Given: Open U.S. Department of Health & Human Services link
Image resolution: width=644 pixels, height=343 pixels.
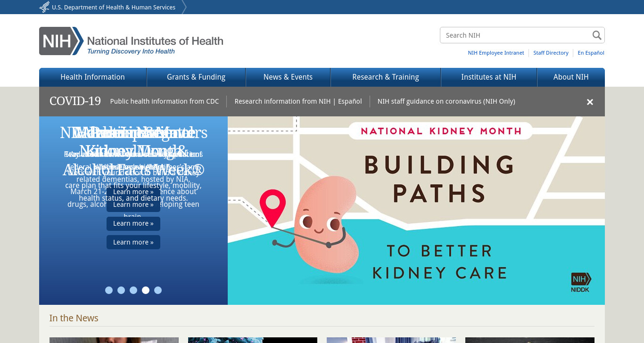Looking at the screenshot, I should click(114, 7).
